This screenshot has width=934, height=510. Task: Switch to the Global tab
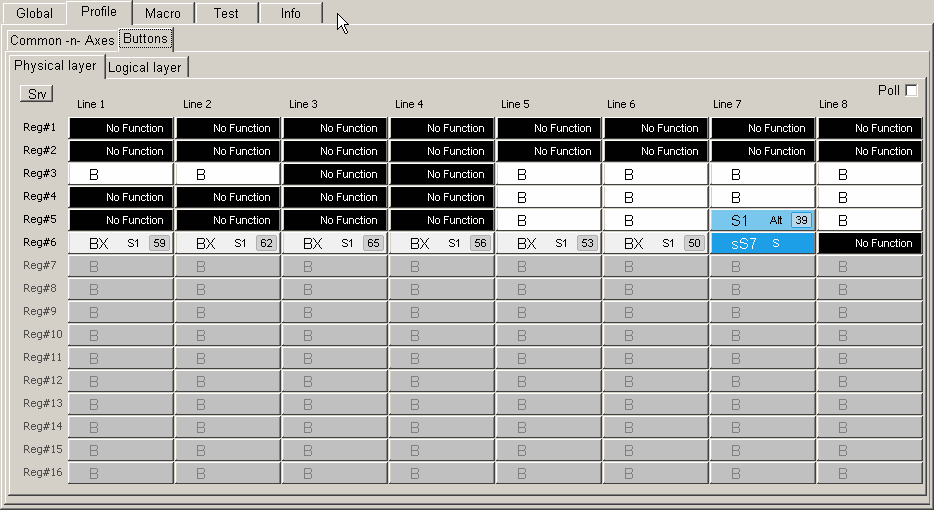point(34,14)
